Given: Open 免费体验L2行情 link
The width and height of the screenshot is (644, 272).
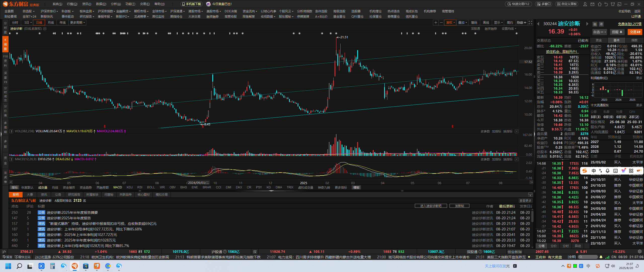Looking at the screenshot, I should click(x=630, y=24).
